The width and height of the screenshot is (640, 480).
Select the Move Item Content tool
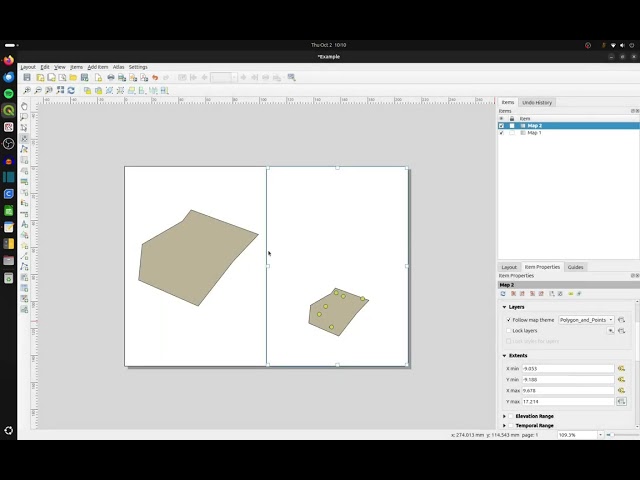(x=24, y=139)
